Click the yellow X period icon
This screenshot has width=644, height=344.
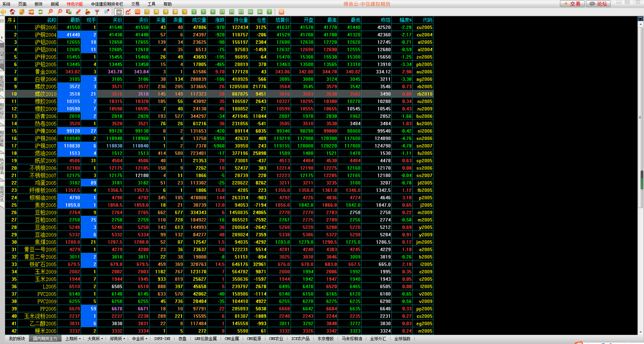tap(185, 12)
